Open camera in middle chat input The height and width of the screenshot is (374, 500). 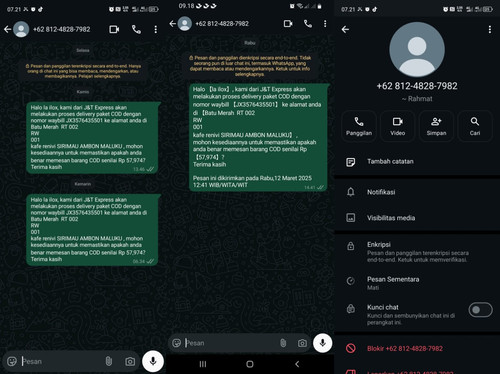[x=302, y=343]
